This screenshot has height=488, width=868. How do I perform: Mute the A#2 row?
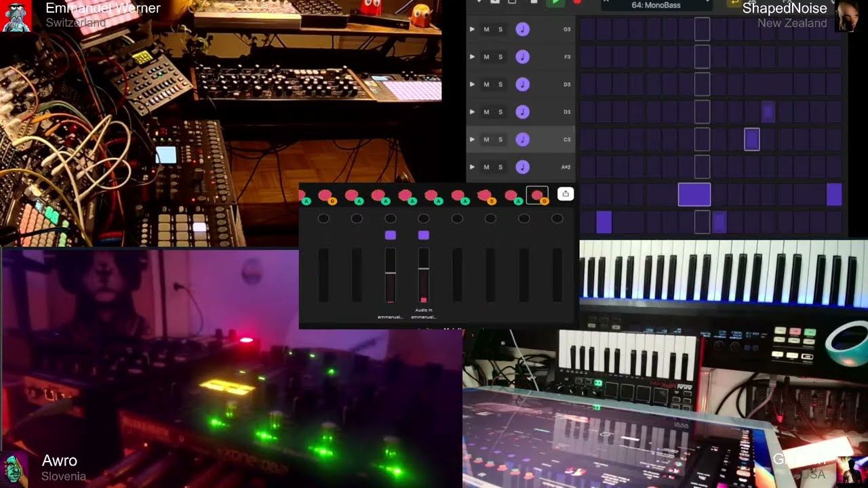tap(486, 167)
